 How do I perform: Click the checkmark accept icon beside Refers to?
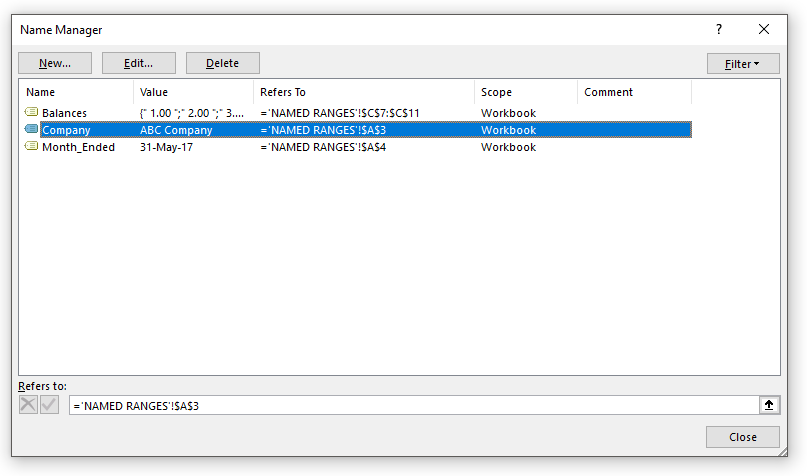coord(49,405)
